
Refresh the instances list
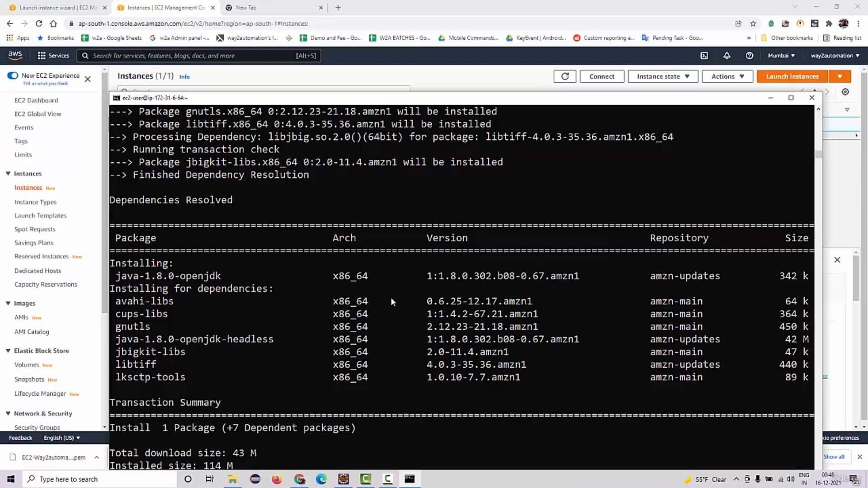pos(565,76)
